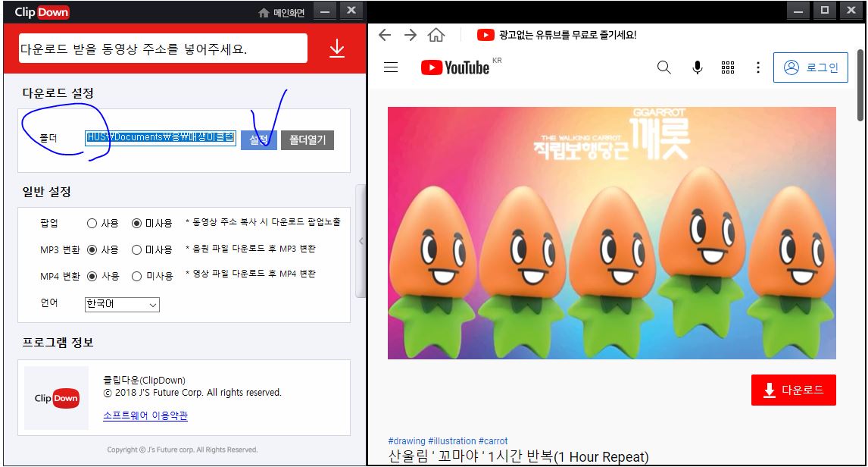The height and width of the screenshot is (467, 868).
Task: Select MP3 변환 미사용 radio button
Action: point(136,250)
